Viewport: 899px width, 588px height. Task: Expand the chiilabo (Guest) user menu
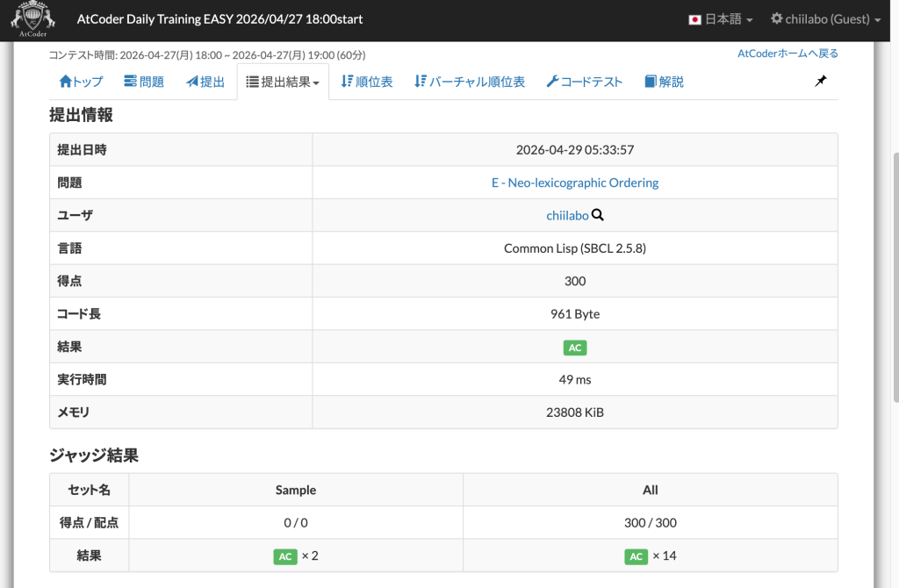click(825, 19)
